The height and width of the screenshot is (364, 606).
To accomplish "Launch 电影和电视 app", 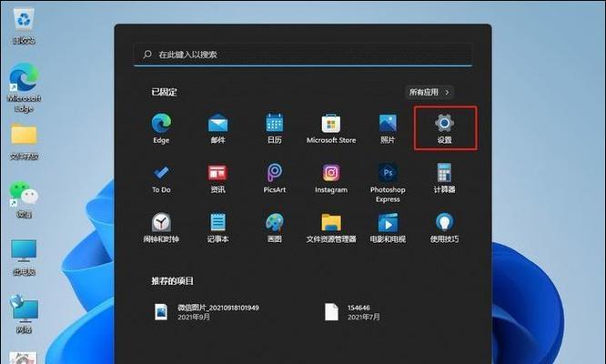I will coord(388,228).
